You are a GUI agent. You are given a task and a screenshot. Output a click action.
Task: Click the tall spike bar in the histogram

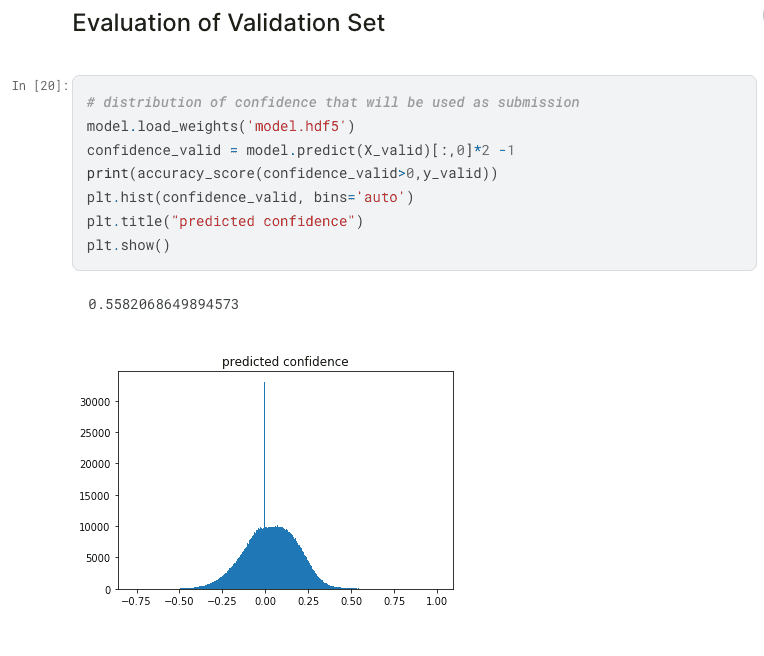[x=265, y=453]
